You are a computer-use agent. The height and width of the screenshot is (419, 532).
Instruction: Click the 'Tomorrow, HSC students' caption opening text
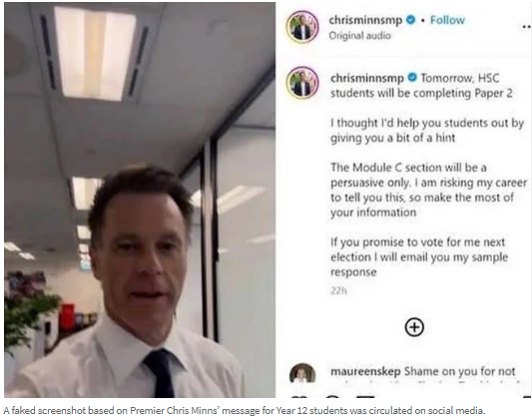(421, 86)
